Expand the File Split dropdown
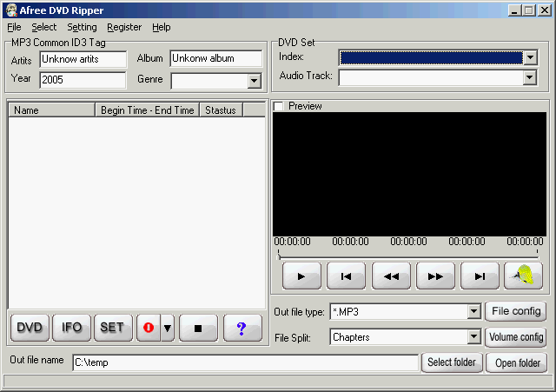 [x=473, y=336]
